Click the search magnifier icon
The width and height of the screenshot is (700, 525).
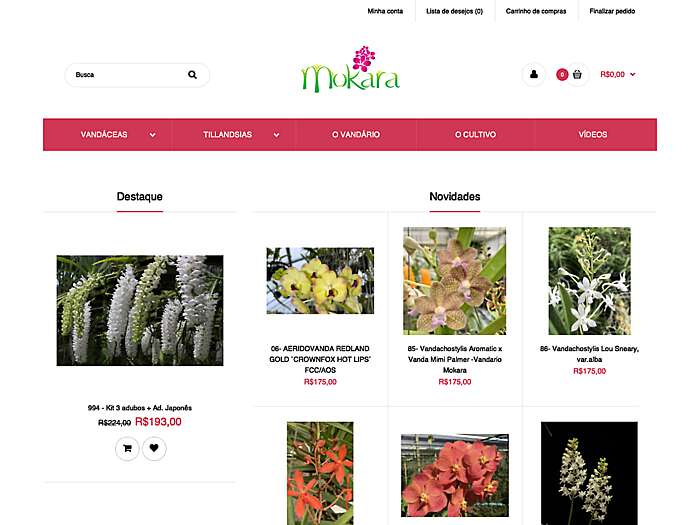click(x=192, y=75)
